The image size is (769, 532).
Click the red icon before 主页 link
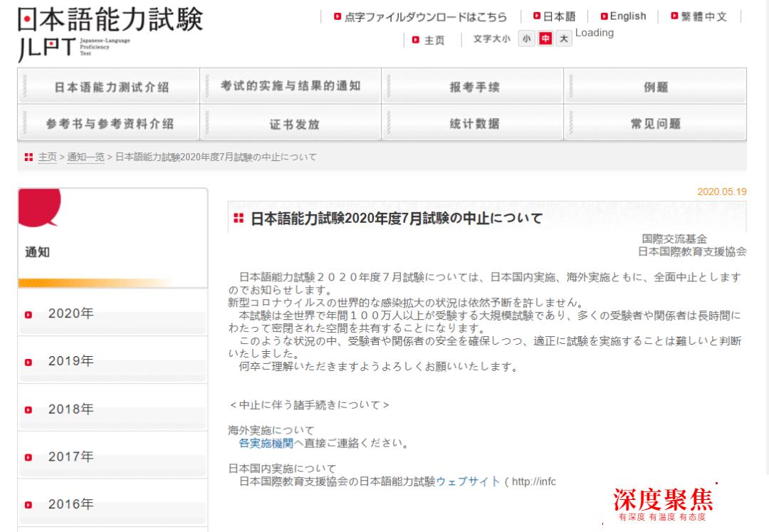click(x=416, y=40)
